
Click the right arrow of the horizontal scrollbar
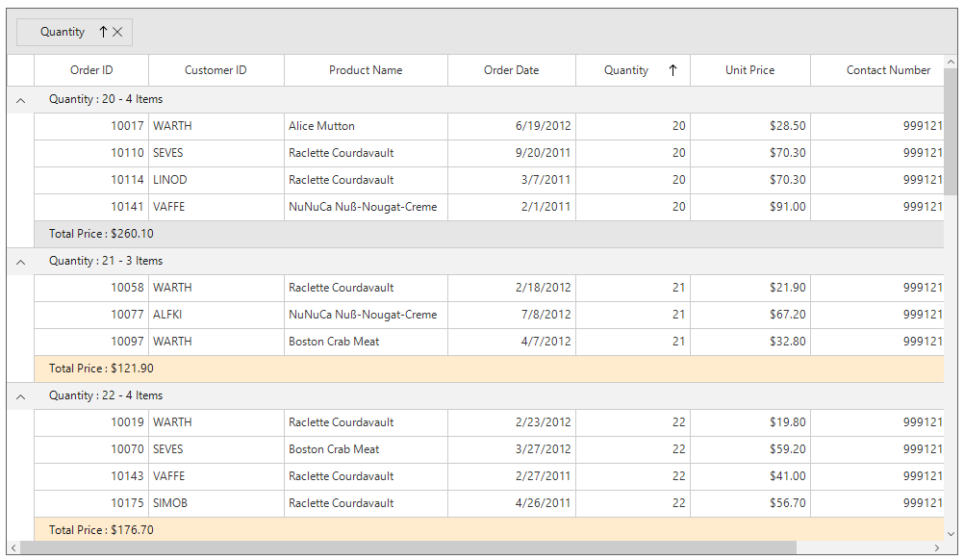(x=939, y=548)
